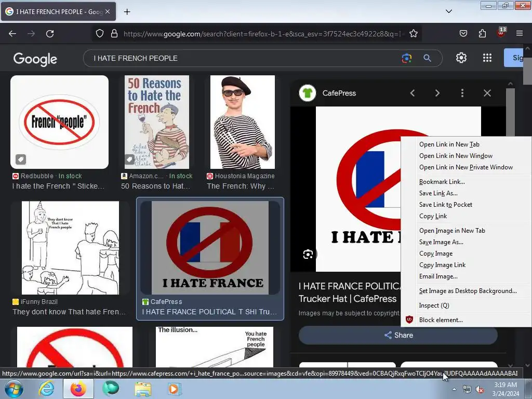The width and height of the screenshot is (532, 399).
Task: Reload the page with the refresh icon
Action: [x=50, y=34]
